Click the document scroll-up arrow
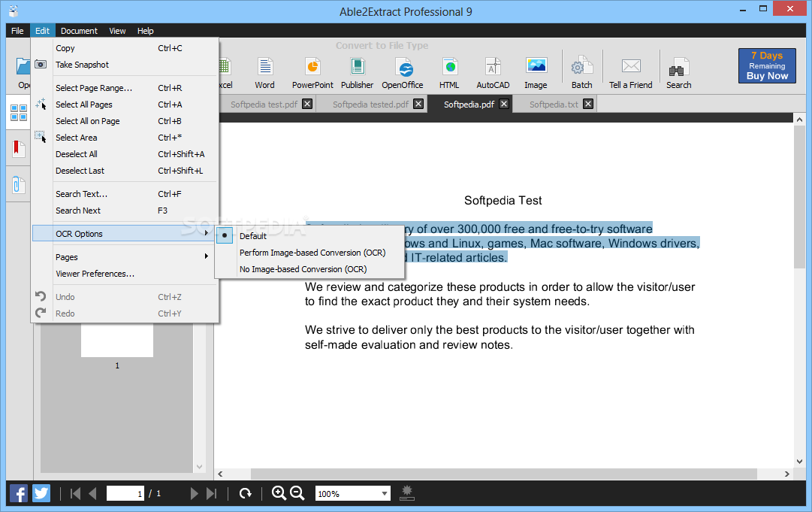Viewport: 812px width, 512px height. (799, 120)
